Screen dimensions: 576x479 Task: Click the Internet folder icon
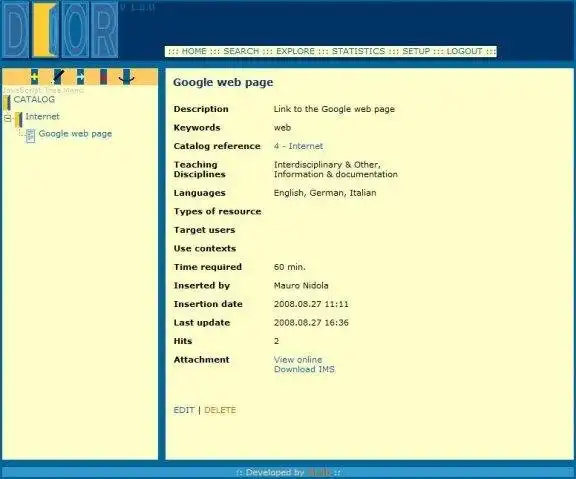pyautogui.click(x=19, y=120)
